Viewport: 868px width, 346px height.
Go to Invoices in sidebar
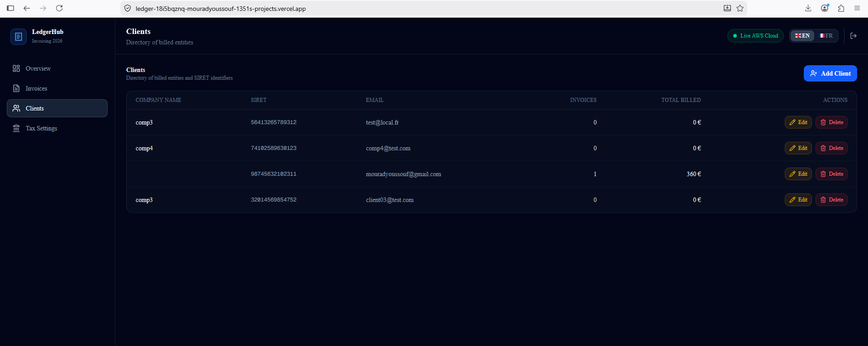[57, 88]
